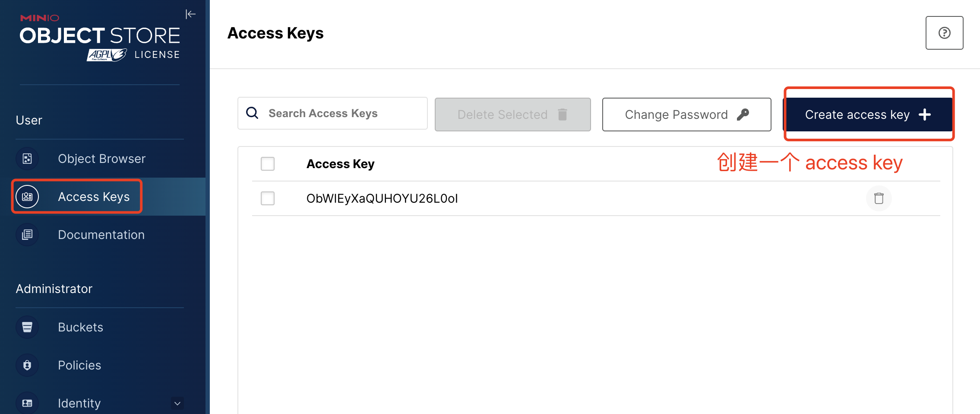Screen dimensions: 980x414
Task: Select the Buckets bucket icon
Action: 27,327
